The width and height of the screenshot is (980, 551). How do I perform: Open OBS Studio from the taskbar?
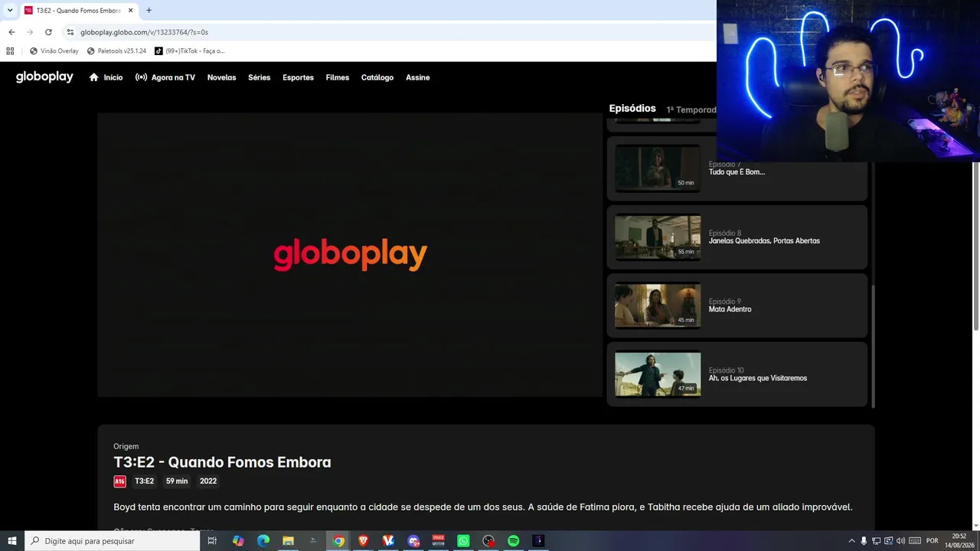point(488,541)
